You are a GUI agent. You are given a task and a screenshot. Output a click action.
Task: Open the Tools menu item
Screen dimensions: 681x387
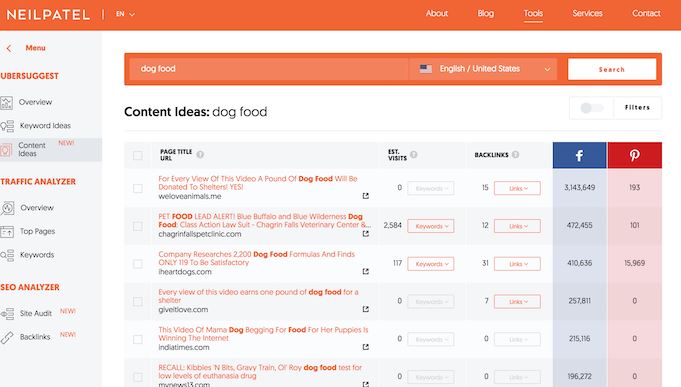533,13
